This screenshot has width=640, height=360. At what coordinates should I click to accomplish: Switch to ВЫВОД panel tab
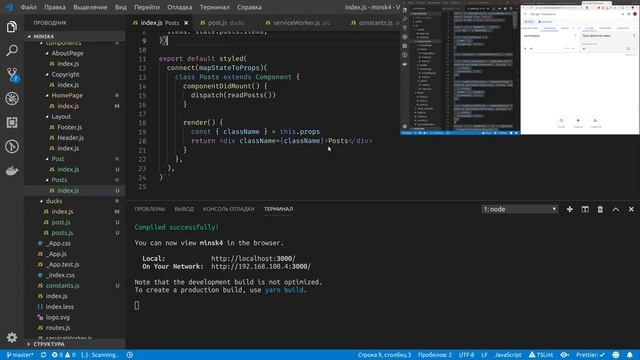[x=184, y=209]
